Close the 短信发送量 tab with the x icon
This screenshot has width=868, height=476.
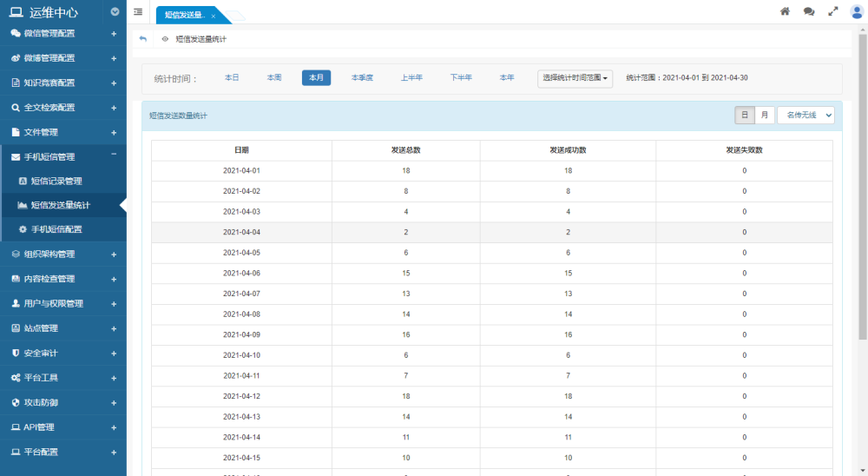click(x=214, y=16)
